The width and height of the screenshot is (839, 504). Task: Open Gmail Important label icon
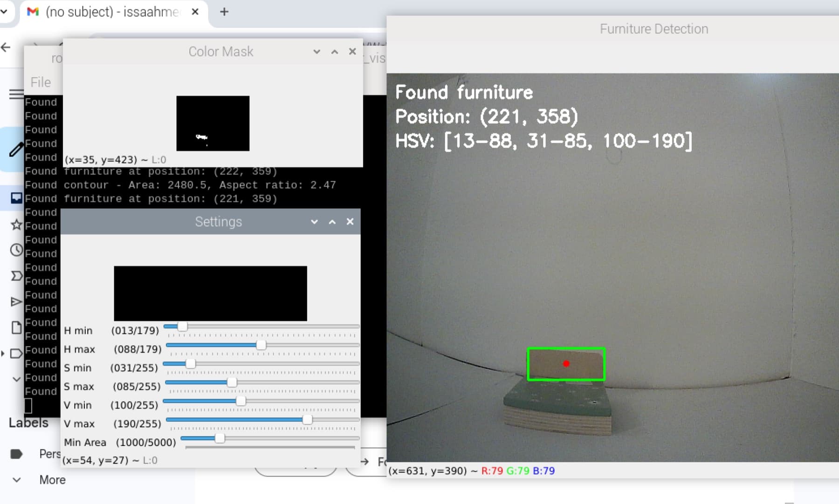tap(16, 276)
